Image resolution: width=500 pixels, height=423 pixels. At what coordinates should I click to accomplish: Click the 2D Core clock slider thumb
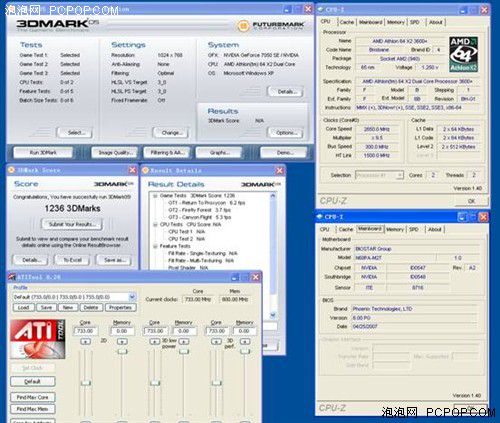(x=86, y=383)
